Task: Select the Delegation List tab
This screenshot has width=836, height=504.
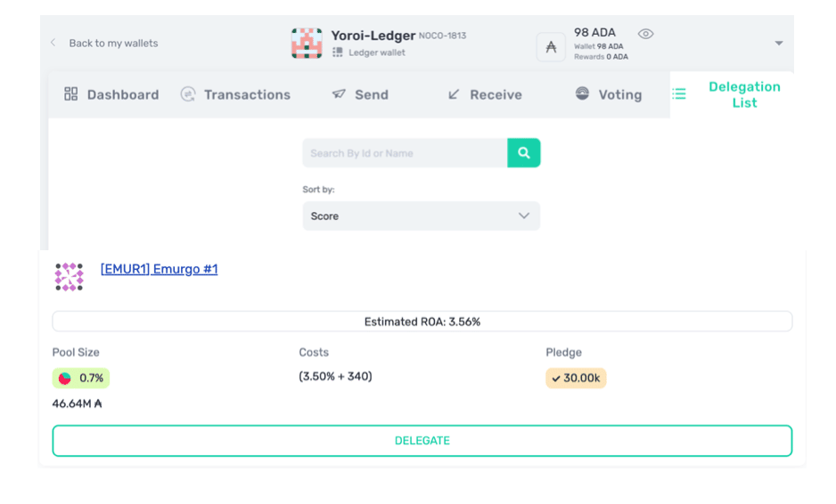Action: 743,94
